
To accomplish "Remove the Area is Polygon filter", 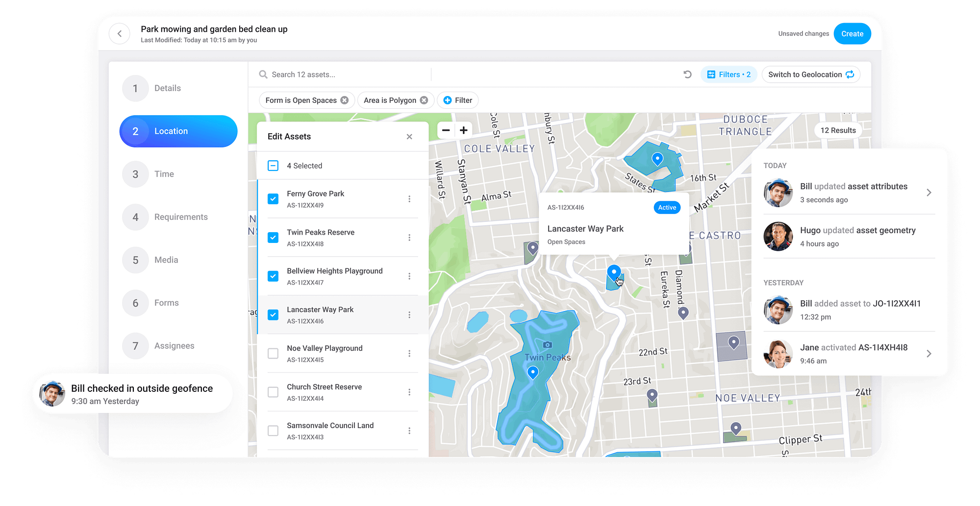I will coord(424,100).
